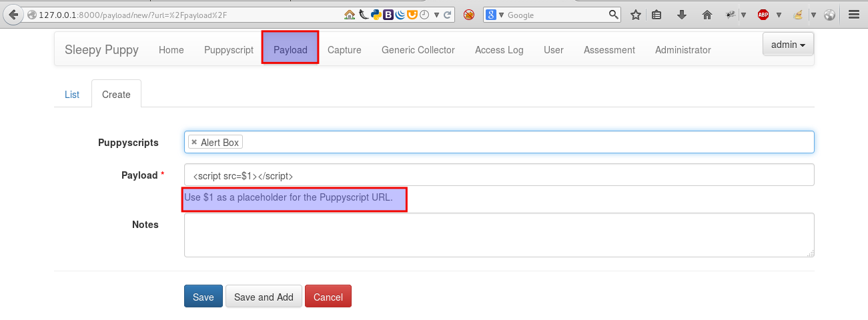The width and height of the screenshot is (868, 320).
Task: Open the Generic Collector nav item
Action: pos(418,49)
